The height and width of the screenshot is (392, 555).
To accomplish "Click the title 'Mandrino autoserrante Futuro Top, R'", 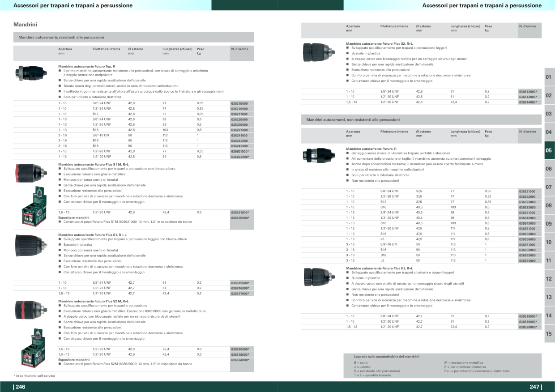I will tap(86, 66).
